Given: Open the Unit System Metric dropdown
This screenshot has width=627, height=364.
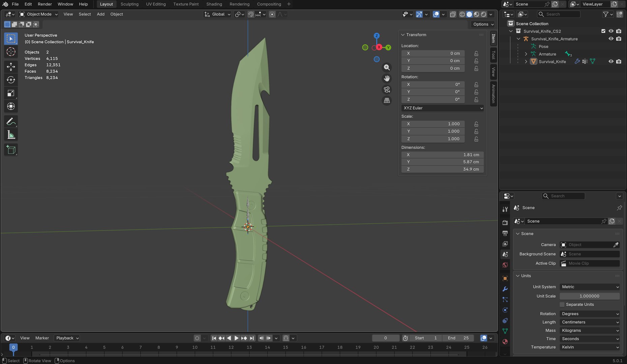Looking at the screenshot, I should coord(590,287).
